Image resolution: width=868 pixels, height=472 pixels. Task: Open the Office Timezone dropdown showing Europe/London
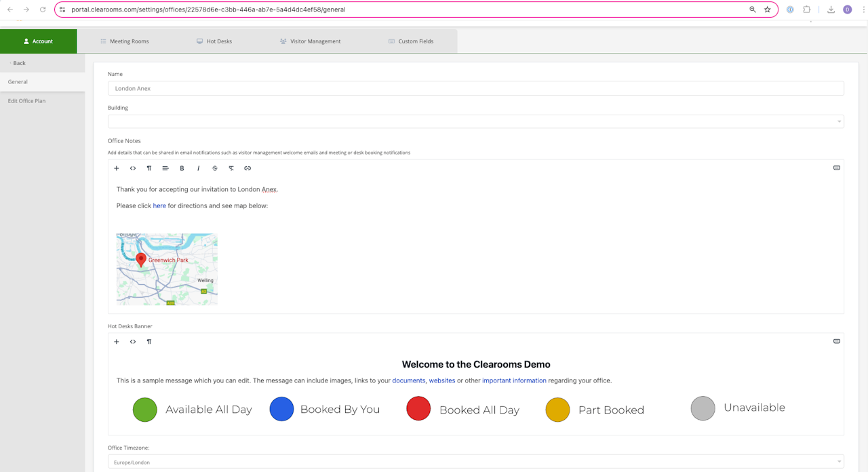476,462
